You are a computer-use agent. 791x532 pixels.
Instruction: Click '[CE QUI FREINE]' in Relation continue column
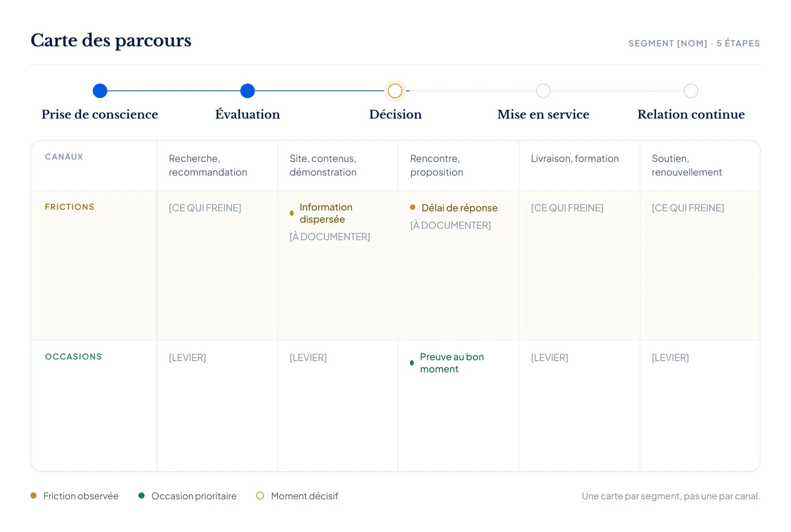pos(688,208)
